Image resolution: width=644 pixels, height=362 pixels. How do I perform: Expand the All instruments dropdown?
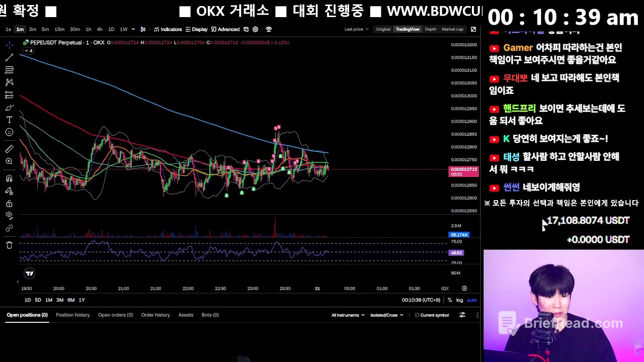coord(348,315)
